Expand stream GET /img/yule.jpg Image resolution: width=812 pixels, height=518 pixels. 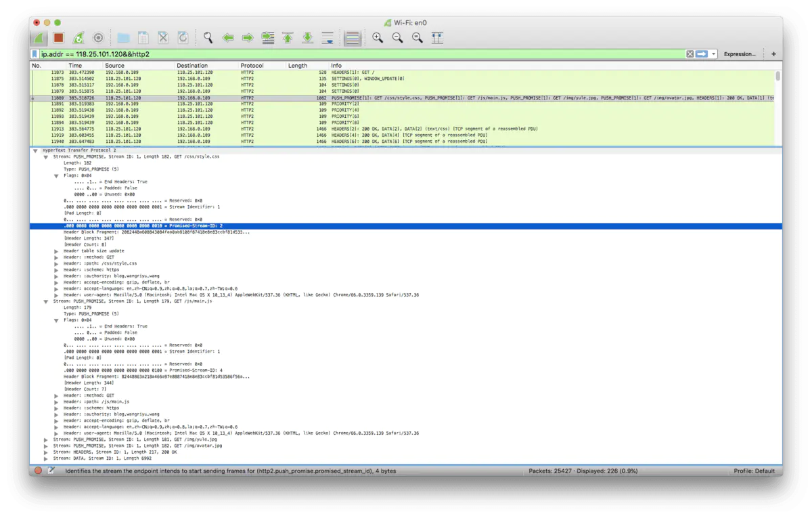click(46, 439)
